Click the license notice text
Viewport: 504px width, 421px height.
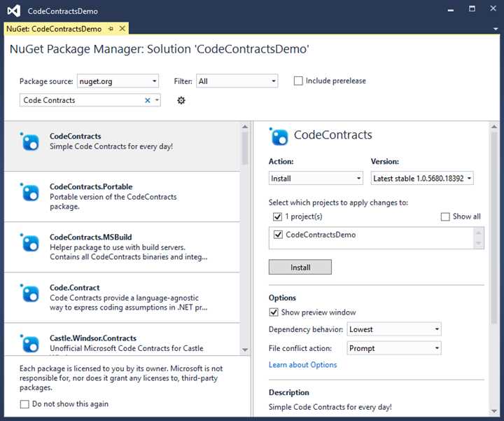pos(121,378)
